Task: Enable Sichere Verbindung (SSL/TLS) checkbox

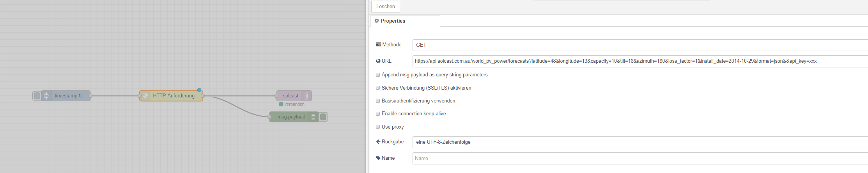Action: pyautogui.click(x=378, y=88)
